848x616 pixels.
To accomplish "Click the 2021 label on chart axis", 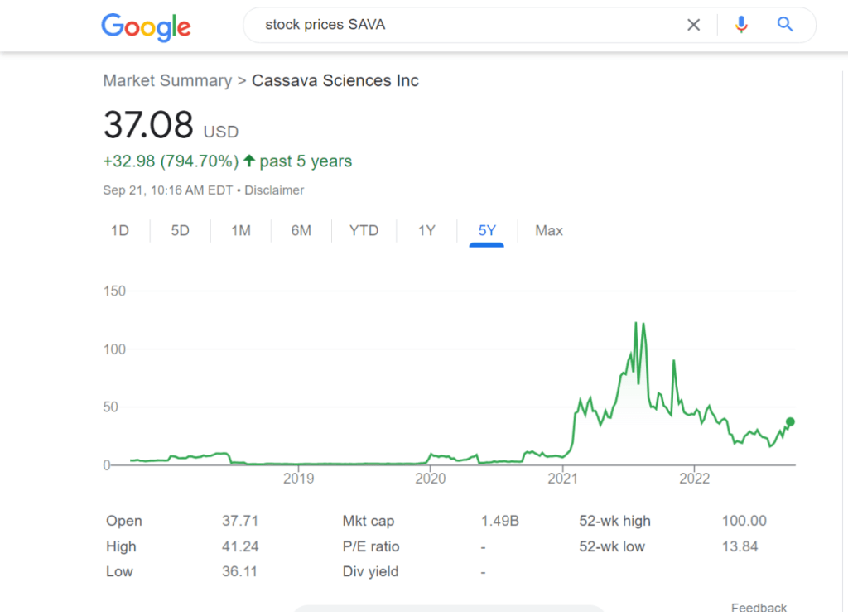I will [x=562, y=479].
